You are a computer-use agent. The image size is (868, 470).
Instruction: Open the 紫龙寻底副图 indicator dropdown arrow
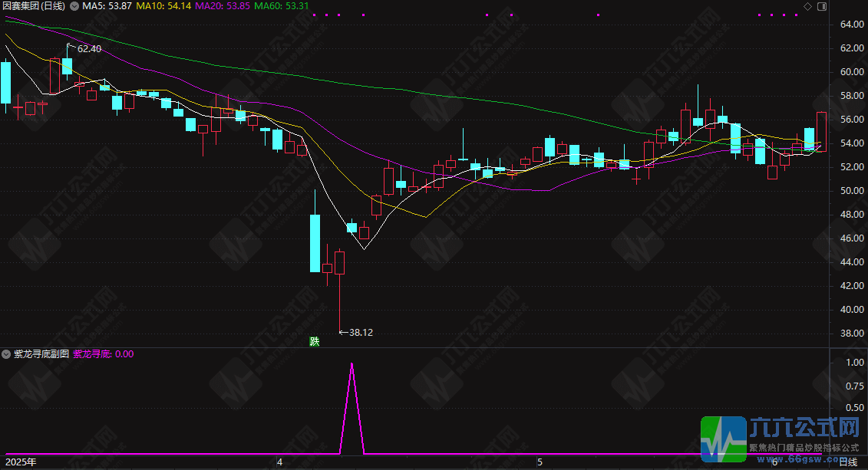point(7,354)
